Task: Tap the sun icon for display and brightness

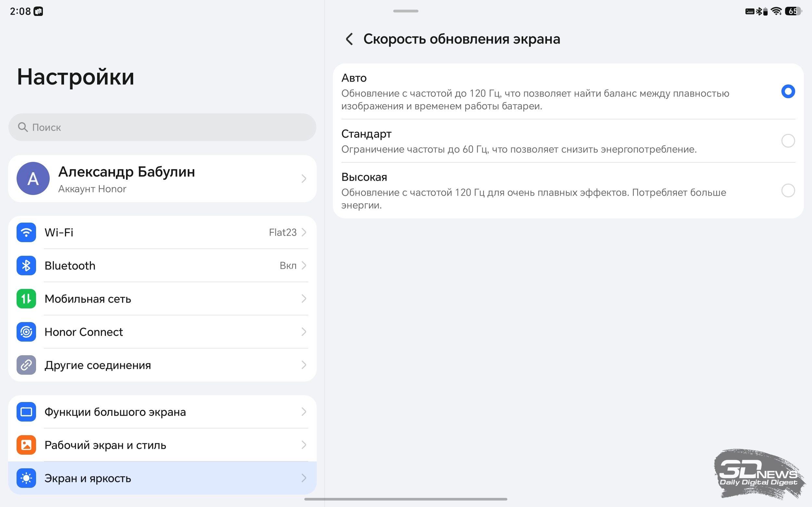Action: click(26, 478)
